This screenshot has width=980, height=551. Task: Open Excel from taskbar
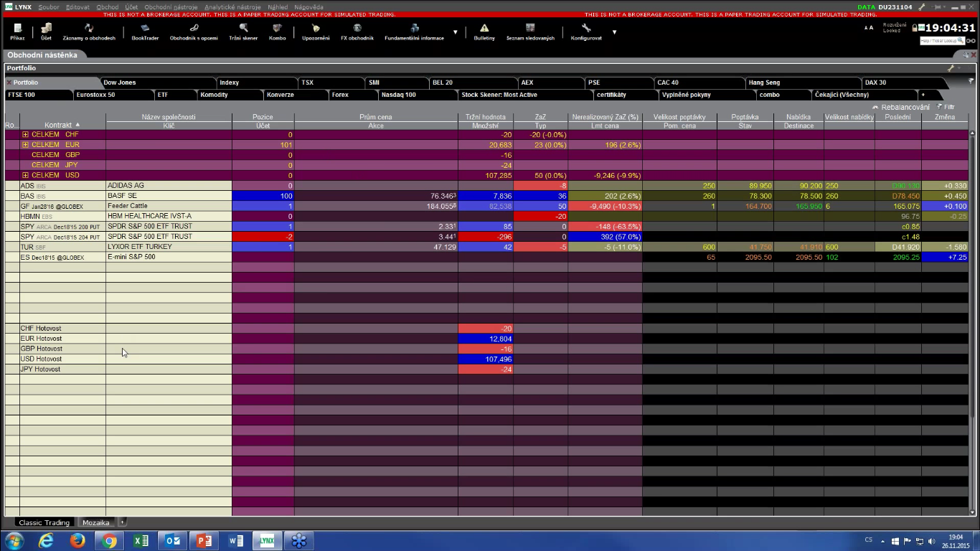point(141,541)
